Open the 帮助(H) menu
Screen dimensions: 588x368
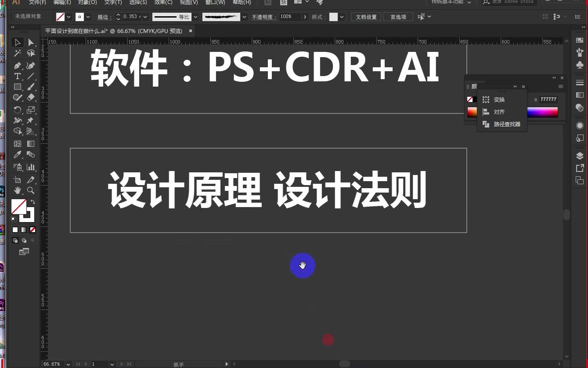[x=242, y=2]
